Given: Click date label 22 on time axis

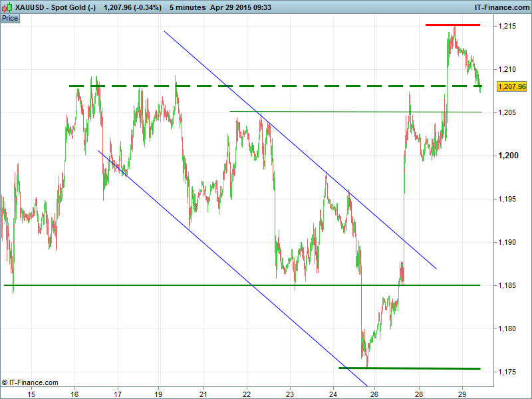Looking at the screenshot, I should click(247, 393).
